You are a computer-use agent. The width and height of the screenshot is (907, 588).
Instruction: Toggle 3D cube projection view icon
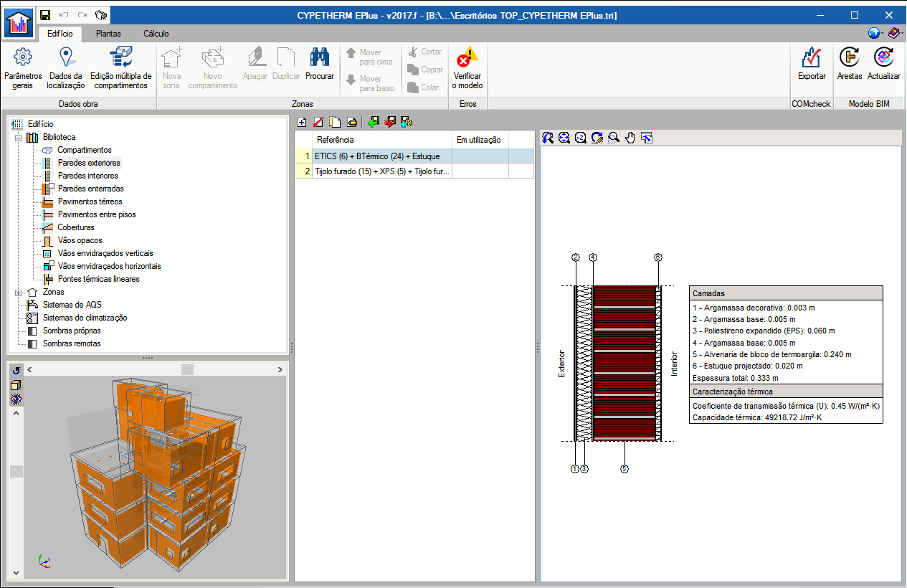[x=16, y=385]
